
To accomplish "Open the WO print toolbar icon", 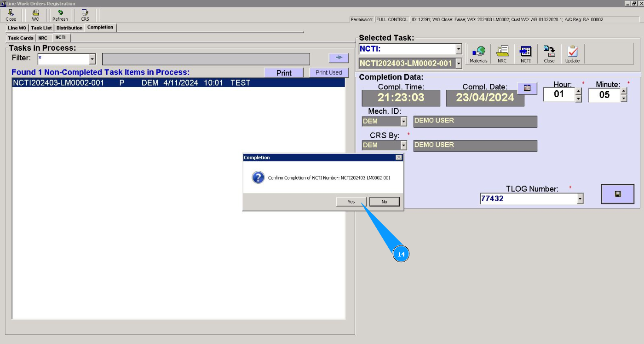I will (35, 16).
